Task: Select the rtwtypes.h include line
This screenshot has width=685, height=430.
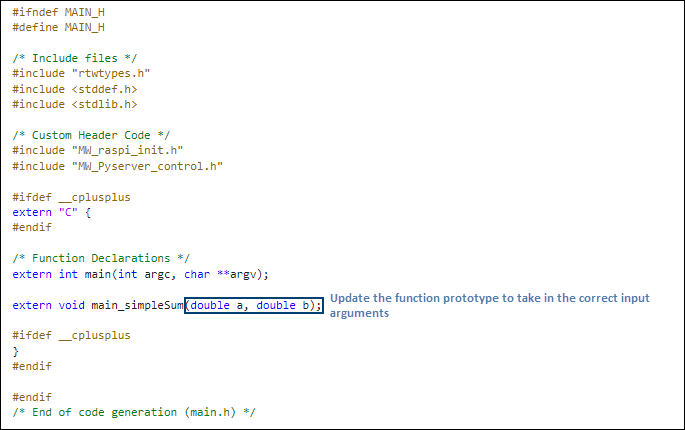Action: pos(82,73)
